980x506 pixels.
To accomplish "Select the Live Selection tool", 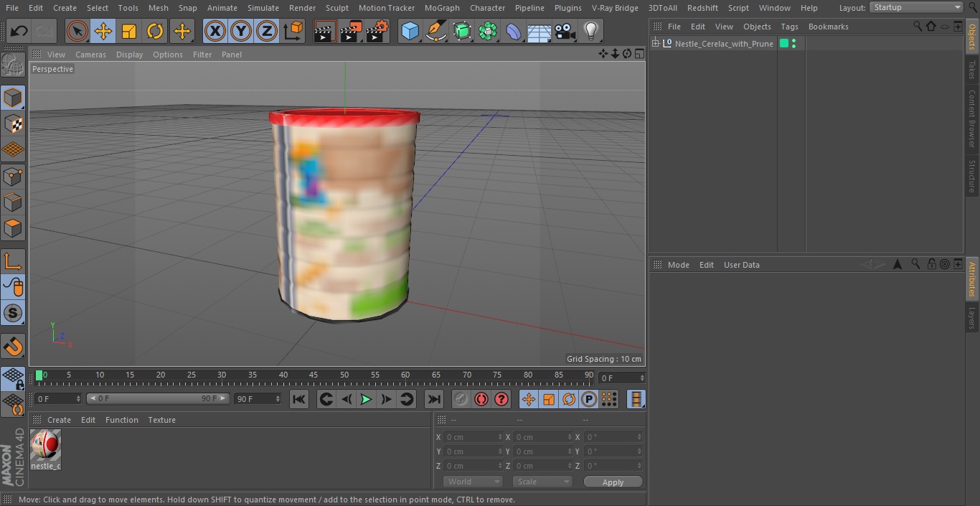I will coord(77,31).
